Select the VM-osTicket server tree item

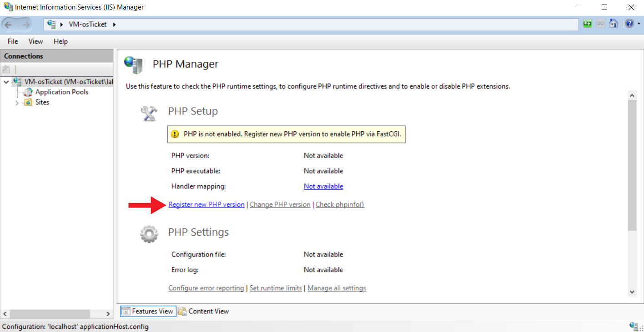click(x=68, y=82)
